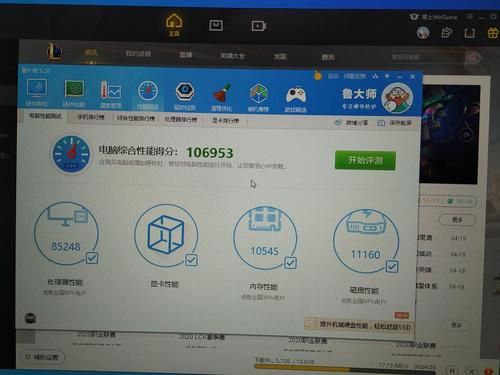Switch to processor ranking tab
Viewport: 500px width, 375px height.
(x=181, y=119)
